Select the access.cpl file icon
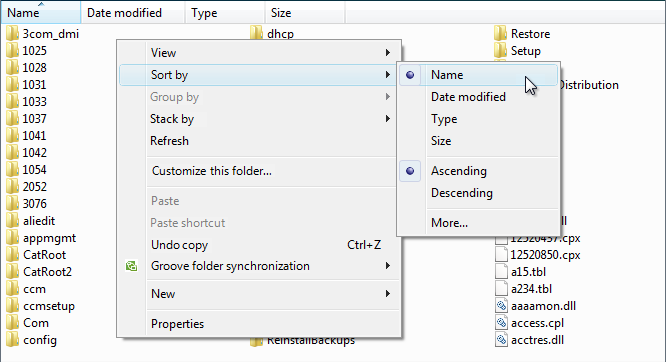 point(501,323)
